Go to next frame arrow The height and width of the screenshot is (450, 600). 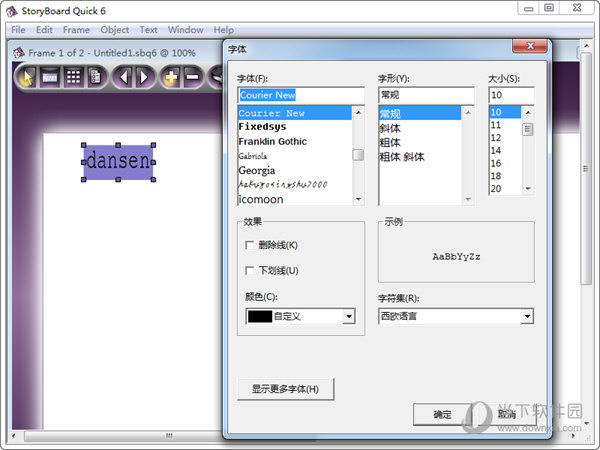tap(144, 77)
